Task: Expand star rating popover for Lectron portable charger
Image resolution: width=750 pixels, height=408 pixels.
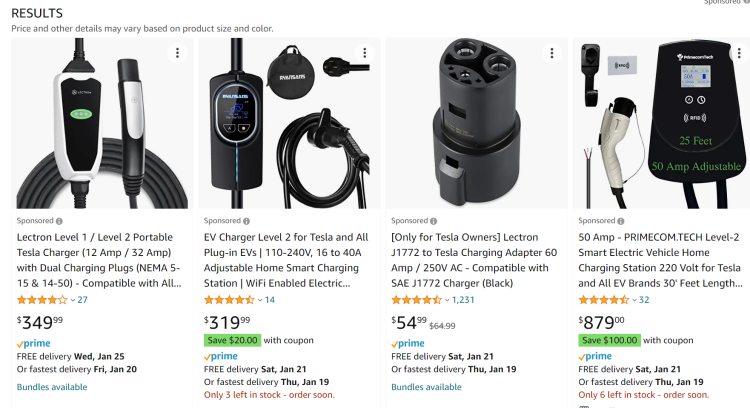Action: pos(72,299)
